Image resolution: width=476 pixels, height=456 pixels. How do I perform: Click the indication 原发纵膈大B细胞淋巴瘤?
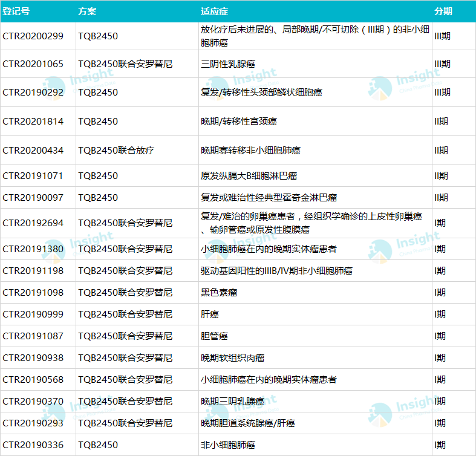pyautogui.click(x=249, y=176)
